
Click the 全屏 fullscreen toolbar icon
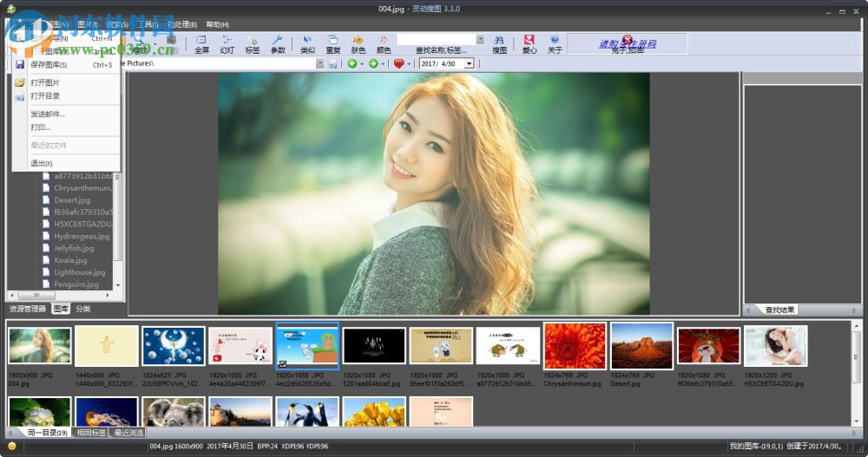click(x=201, y=43)
